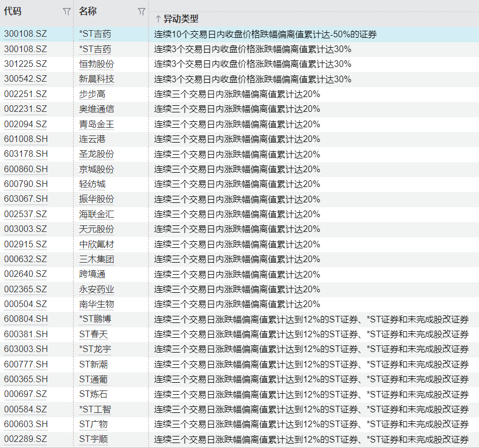479x448 pixels.
Task: Select the ST宇顺 name link
Action: 94,439
